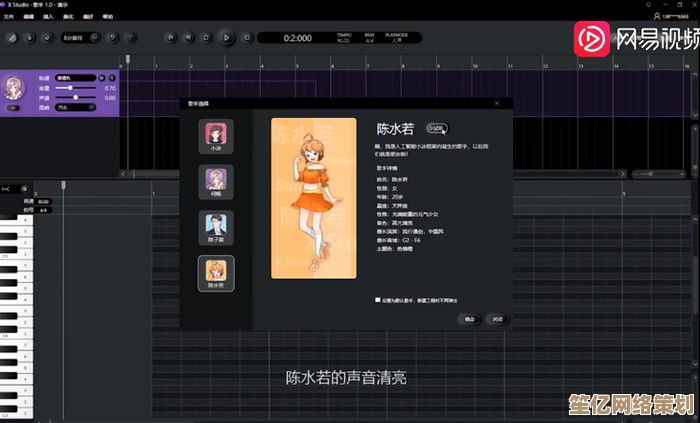Click 确定 to confirm singer selection
Viewport: 700px width, 423px height.
coord(469,318)
